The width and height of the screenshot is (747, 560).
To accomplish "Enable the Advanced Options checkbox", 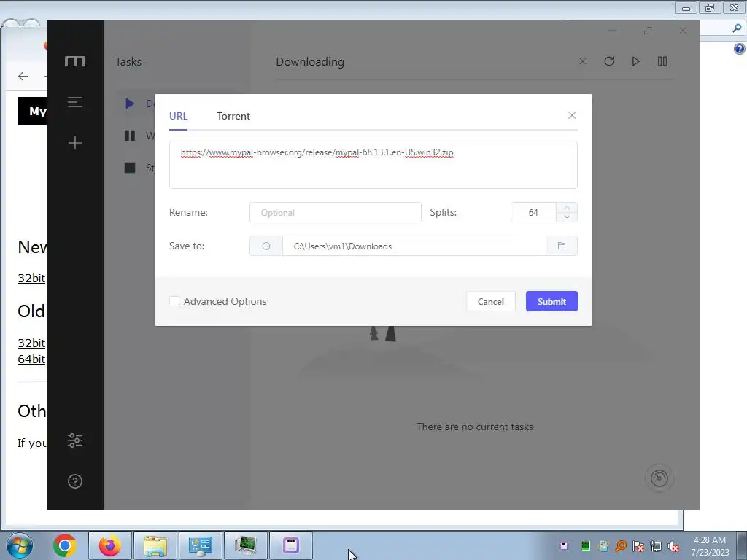I will pos(174,301).
